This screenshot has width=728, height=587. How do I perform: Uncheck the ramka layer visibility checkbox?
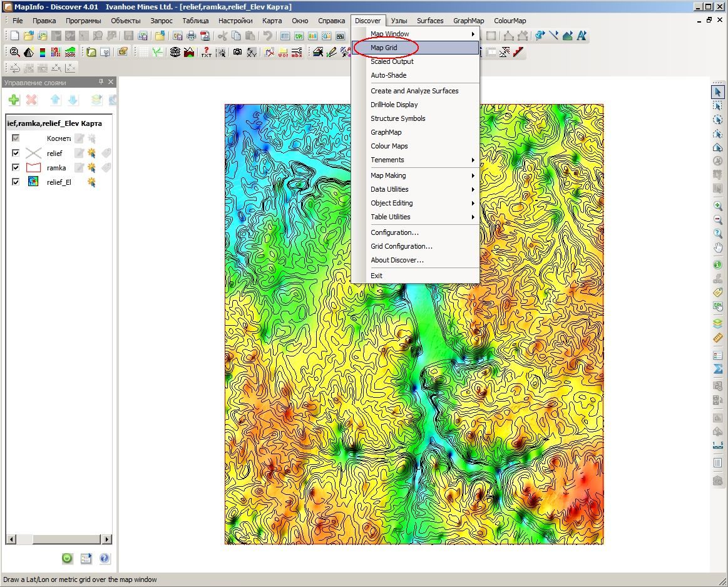(16, 167)
